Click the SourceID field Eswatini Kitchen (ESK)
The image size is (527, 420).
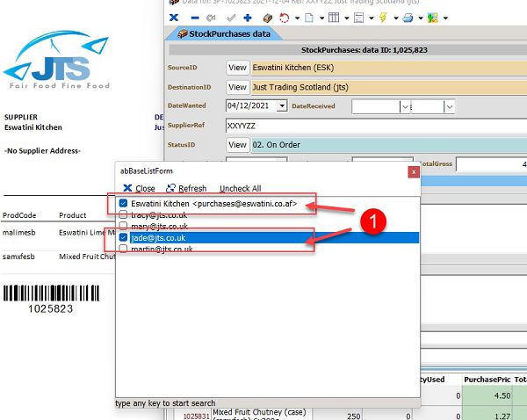389,68
